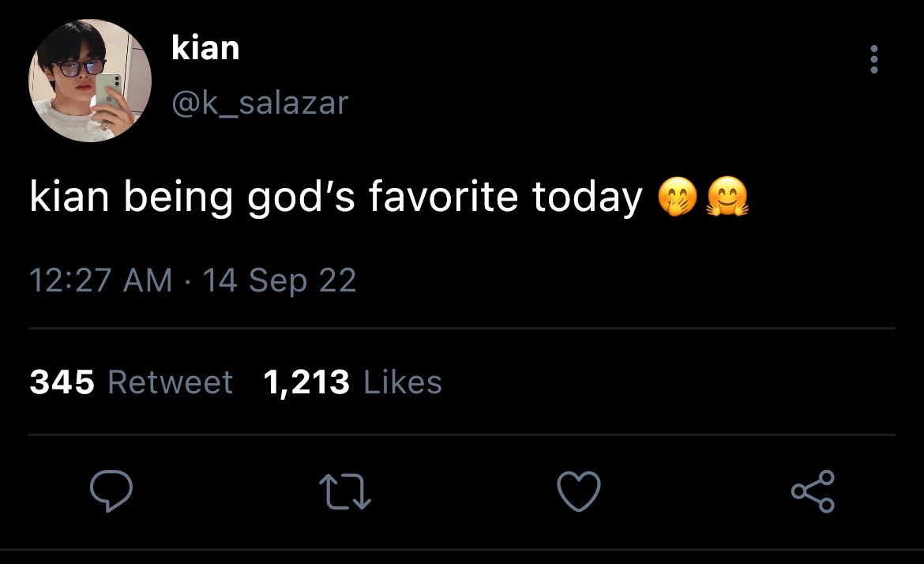Open the three-dot more options menu
924x564 pixels.
click(874, 59)
